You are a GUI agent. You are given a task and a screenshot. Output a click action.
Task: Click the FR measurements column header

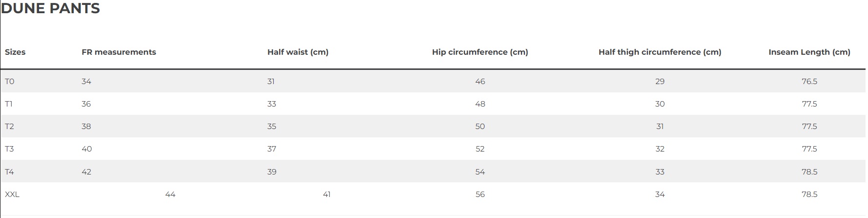click(119, 52)
